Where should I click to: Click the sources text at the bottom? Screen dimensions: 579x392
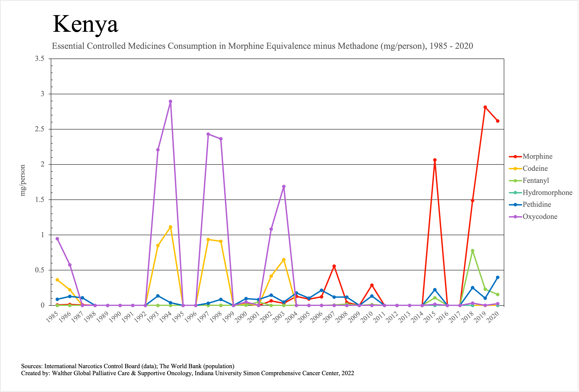pyautogui.click(x=128, y=366)
